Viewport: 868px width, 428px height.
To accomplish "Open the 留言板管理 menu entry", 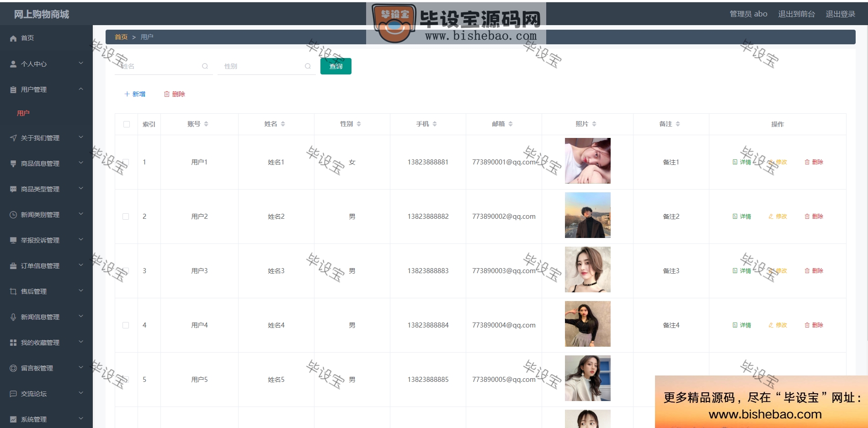I will (x=46, y=368).
